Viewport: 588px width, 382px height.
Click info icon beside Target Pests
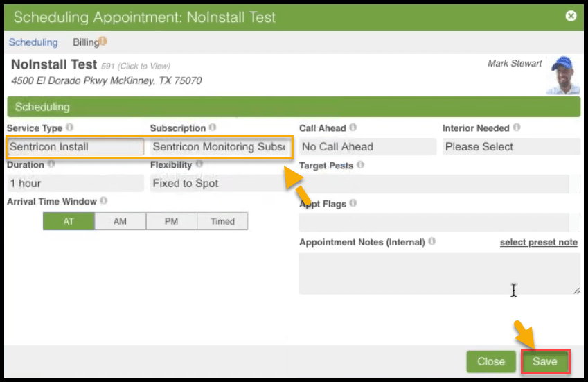pos(360,166)
